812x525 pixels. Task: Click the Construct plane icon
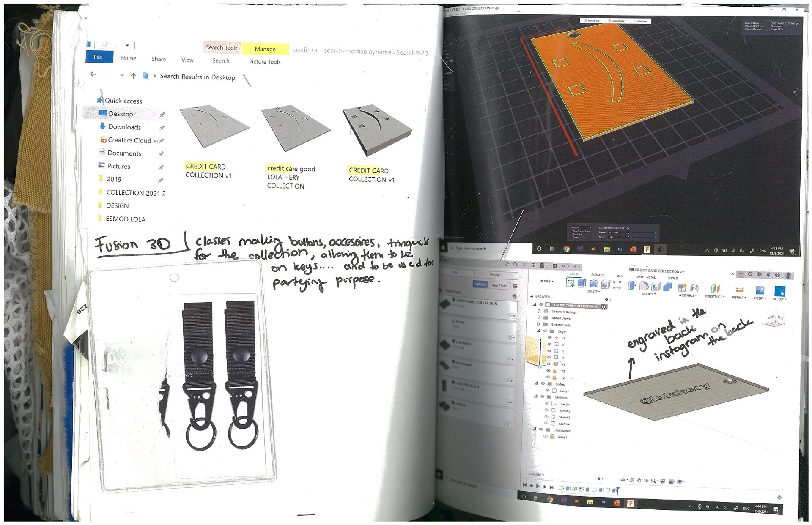[x=715, y=289]
